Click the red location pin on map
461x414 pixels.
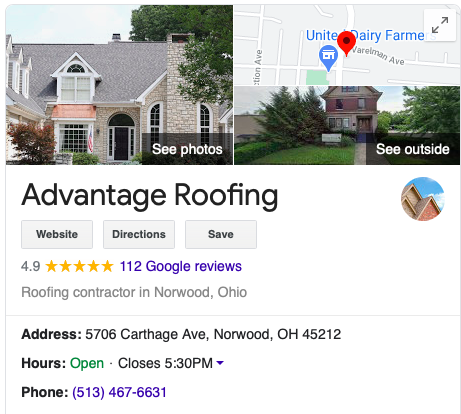tap(346, 44)
